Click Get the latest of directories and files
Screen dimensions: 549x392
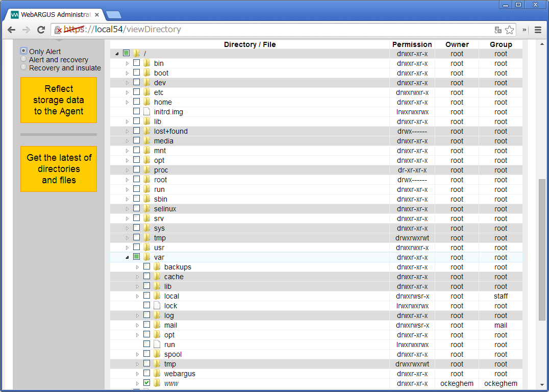pos(59,169)
